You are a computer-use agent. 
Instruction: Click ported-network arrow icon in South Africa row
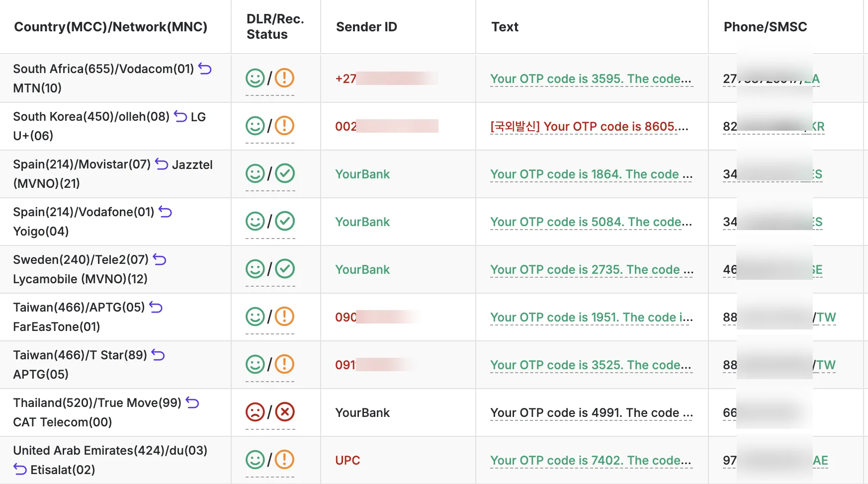click(205, 69)
